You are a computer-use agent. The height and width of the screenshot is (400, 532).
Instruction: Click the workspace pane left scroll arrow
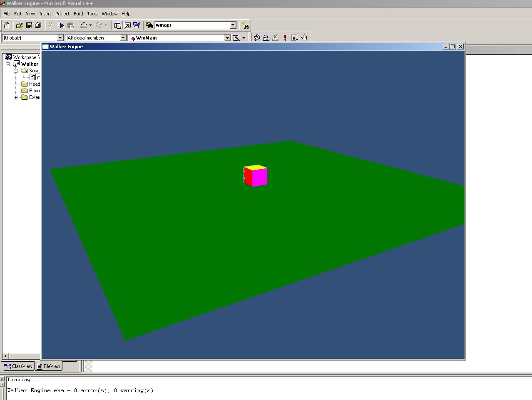point(5,356)
